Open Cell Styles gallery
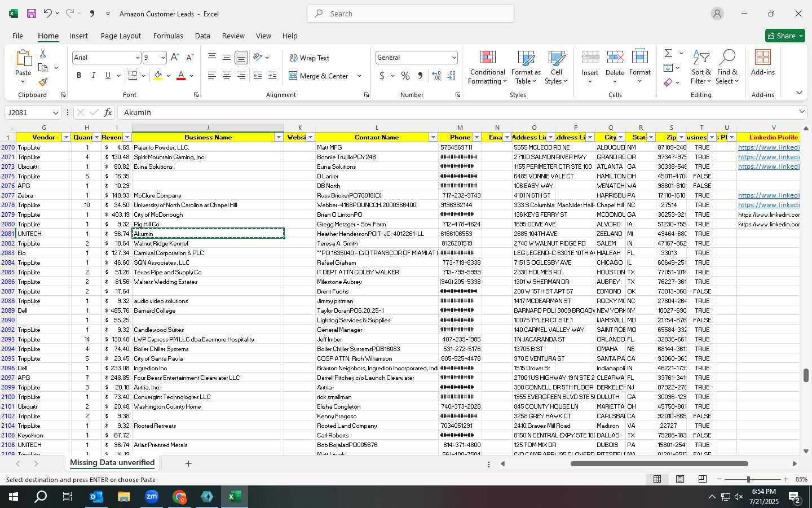 557,68
